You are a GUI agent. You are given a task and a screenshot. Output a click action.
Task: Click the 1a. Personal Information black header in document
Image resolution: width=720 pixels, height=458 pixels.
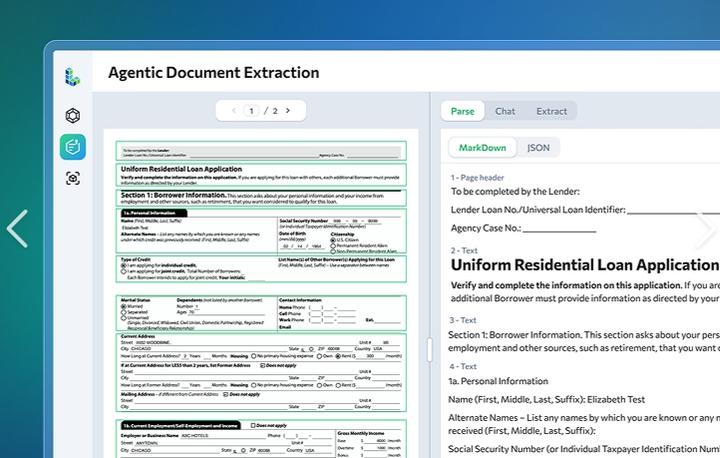click(154, 213)
